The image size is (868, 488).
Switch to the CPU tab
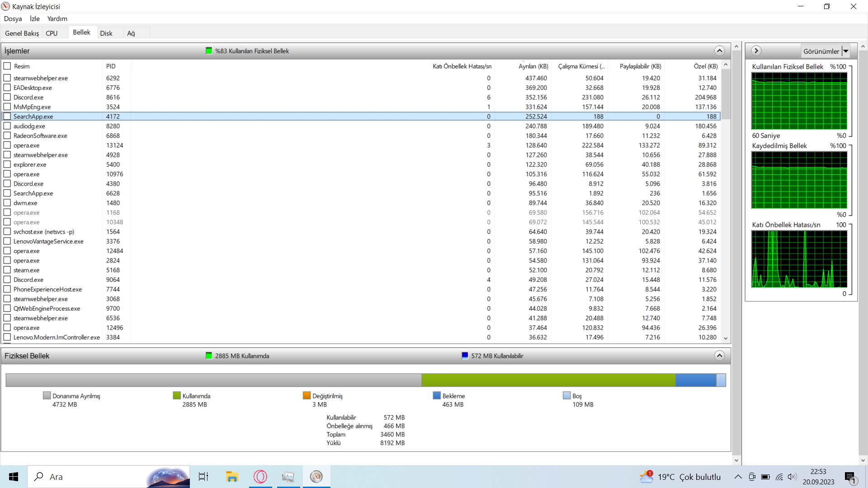(52, 33)
